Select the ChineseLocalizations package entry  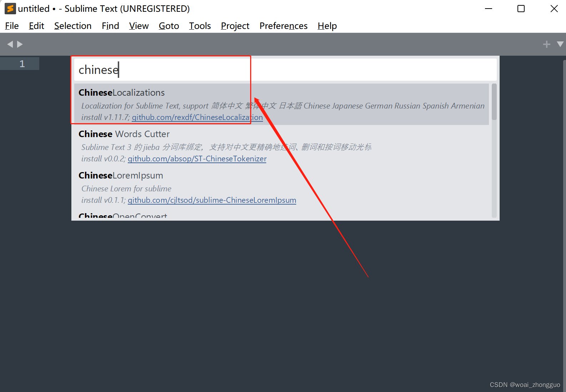coord(282,104)
